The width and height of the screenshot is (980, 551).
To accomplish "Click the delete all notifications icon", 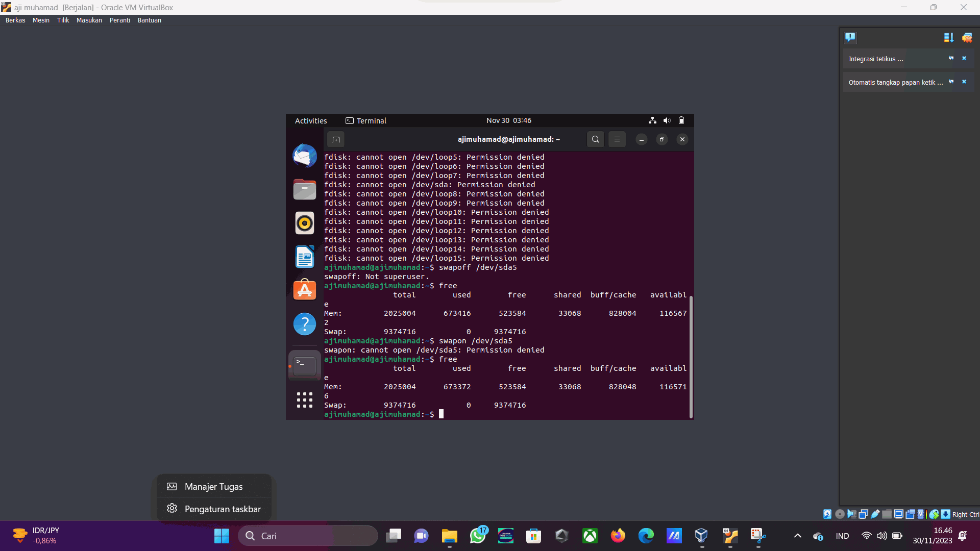I will pos(967,37).
